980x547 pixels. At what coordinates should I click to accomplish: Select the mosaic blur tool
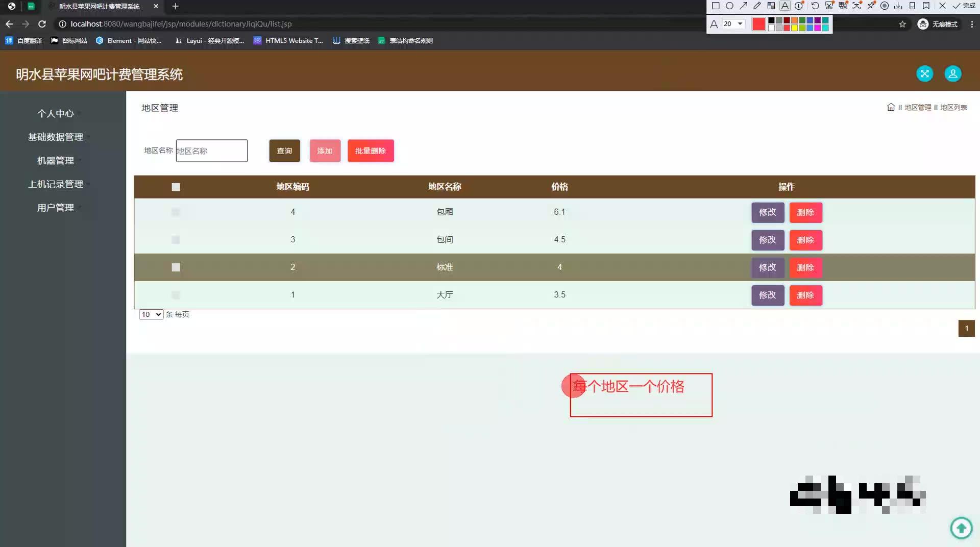click(x=772, y=5)
